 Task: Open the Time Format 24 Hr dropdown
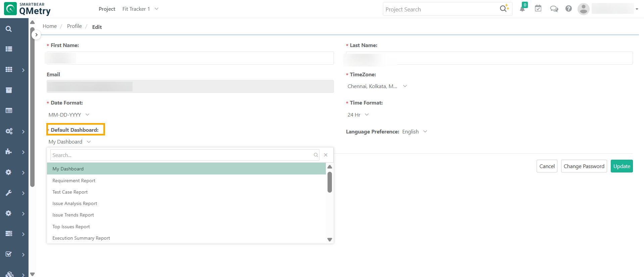point(358,115)
